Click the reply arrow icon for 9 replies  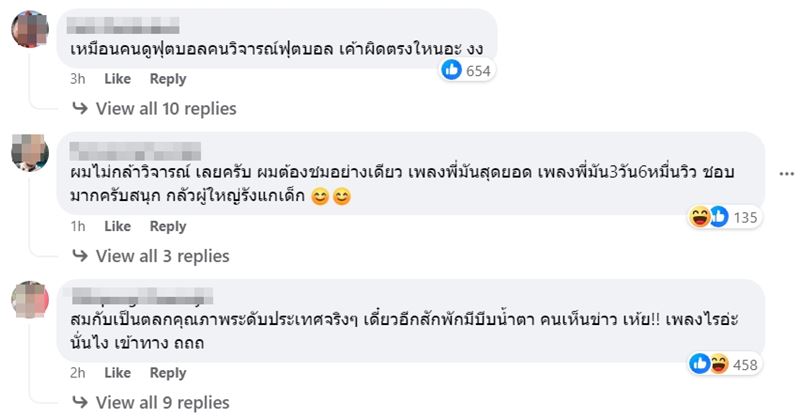[80, 402]
